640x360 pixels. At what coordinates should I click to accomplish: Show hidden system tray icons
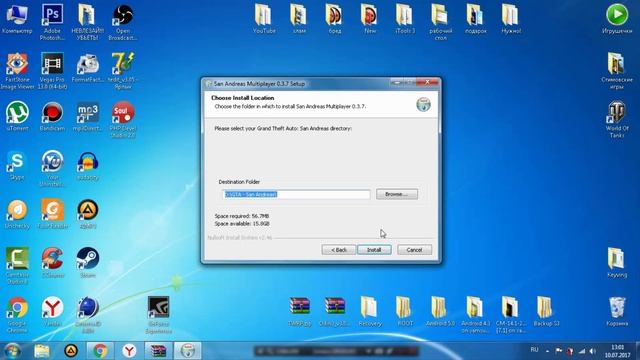tap(547, 351)
